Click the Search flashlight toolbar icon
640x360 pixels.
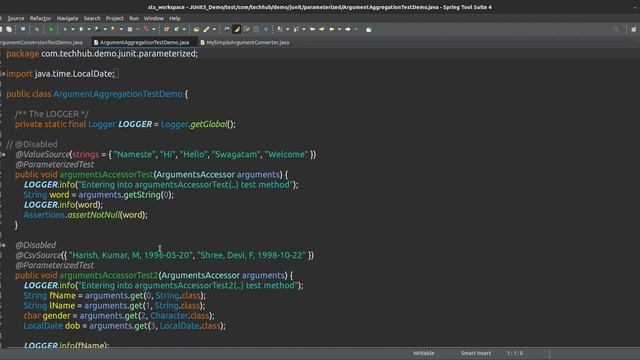coord(207,29)
